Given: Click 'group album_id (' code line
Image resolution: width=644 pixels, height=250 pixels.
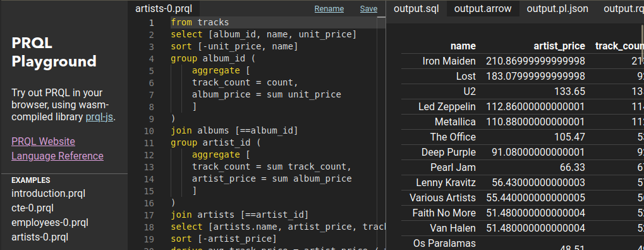Looking at the screenshot, I should coord(213,58).
